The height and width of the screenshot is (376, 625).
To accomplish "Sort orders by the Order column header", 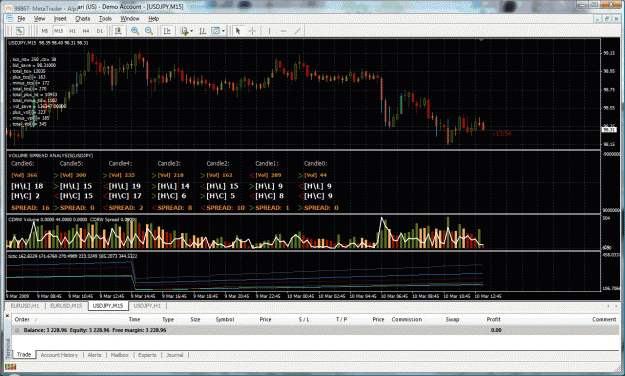I will 22,319.
